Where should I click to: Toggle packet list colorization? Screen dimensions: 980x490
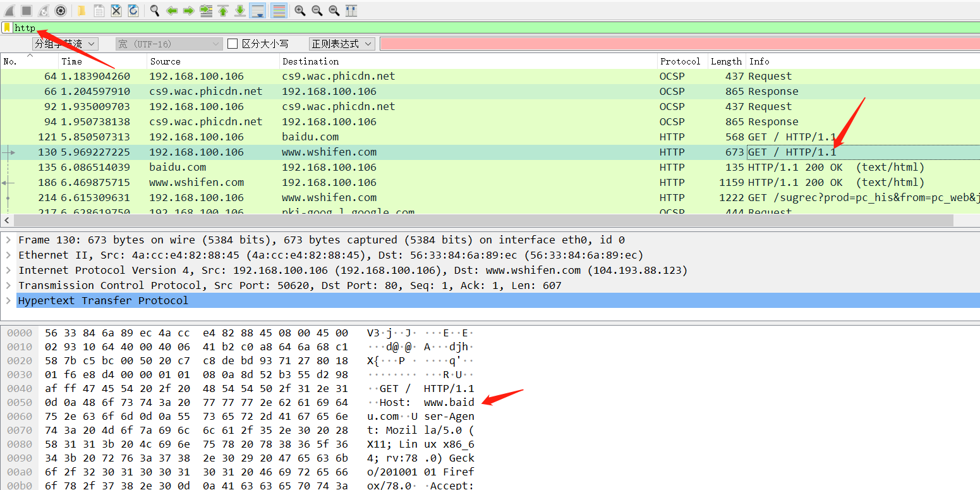tap(279, 11)
